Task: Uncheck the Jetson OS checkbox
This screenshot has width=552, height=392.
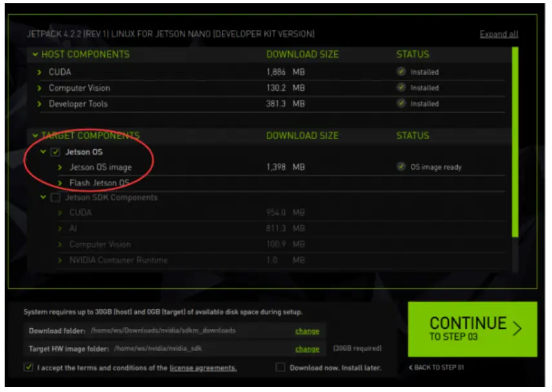Action: coord(55,152)
